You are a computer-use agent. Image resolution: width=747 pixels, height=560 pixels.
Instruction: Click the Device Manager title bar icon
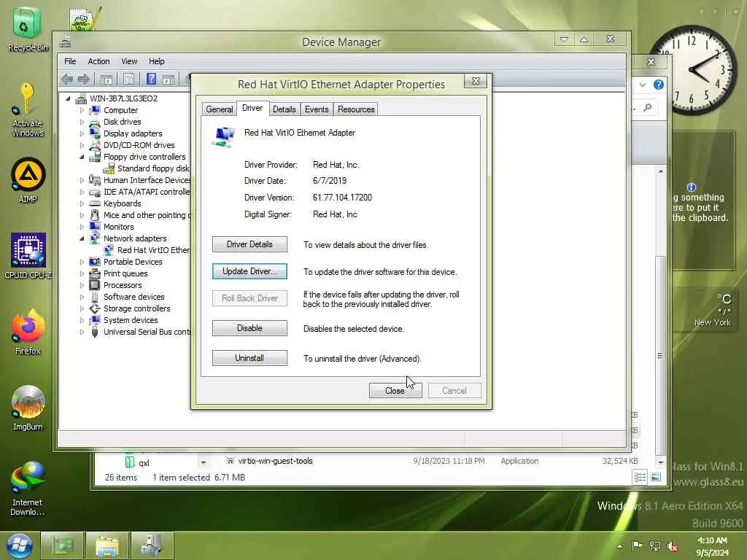65,42
